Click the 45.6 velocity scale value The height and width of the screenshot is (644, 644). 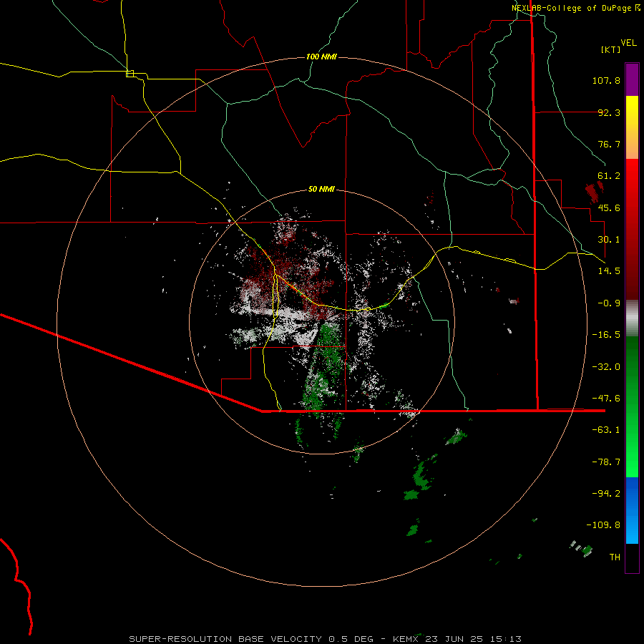click(609, 208)
